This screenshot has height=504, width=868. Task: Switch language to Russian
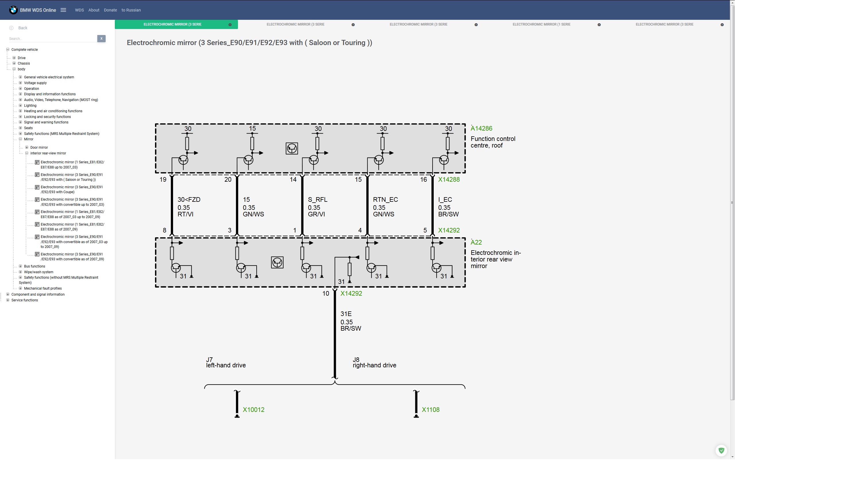click(131, 10)
